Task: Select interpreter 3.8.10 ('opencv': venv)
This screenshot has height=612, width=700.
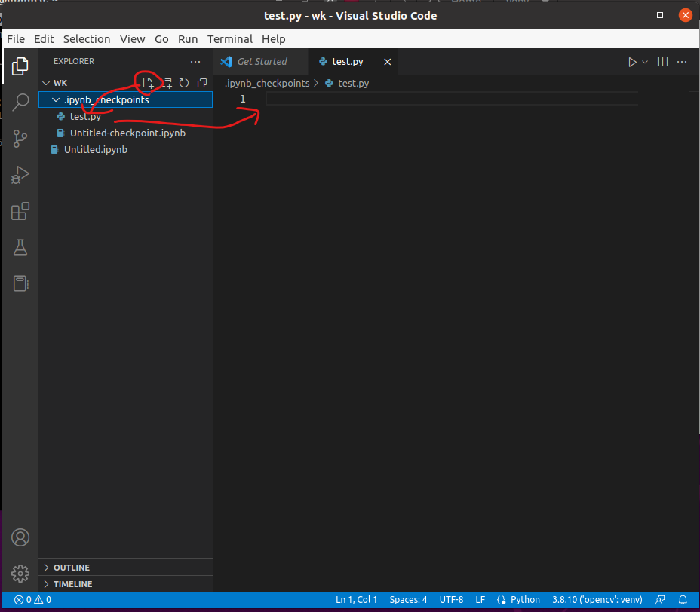Action: [x=597, y=600]
